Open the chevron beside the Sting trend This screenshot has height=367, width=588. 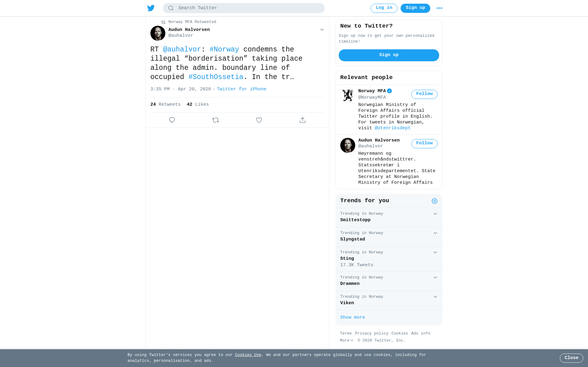tap(435, 252)
